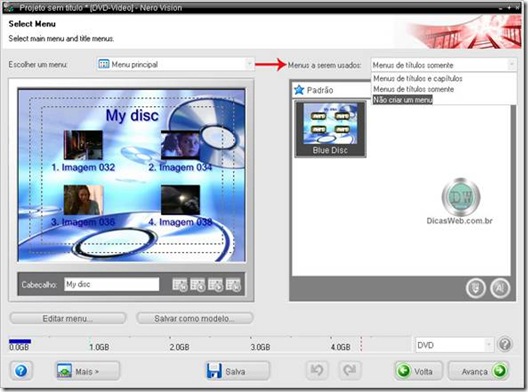
Task: Click the redo arrow icon
Action: tap(349, 371)
